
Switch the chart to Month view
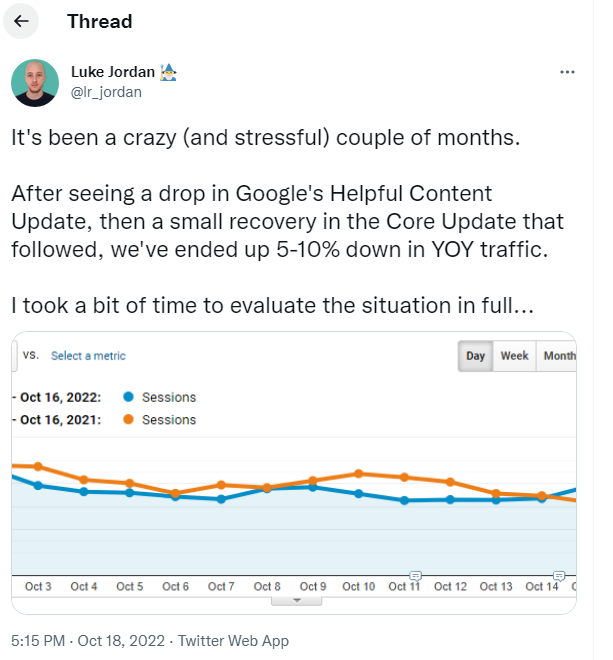coord(557,356)
